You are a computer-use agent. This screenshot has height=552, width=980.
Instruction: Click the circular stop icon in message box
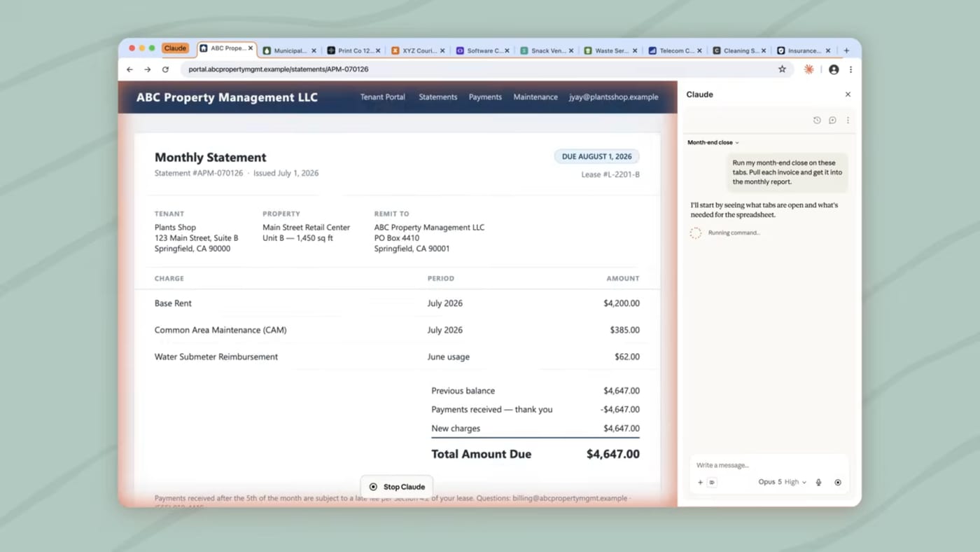838,482
